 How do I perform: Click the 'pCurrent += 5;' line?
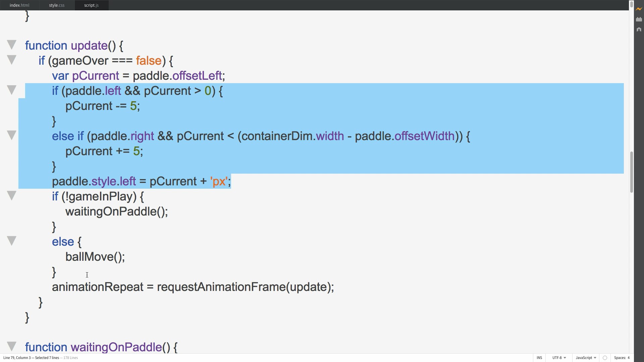click(104, 151)
